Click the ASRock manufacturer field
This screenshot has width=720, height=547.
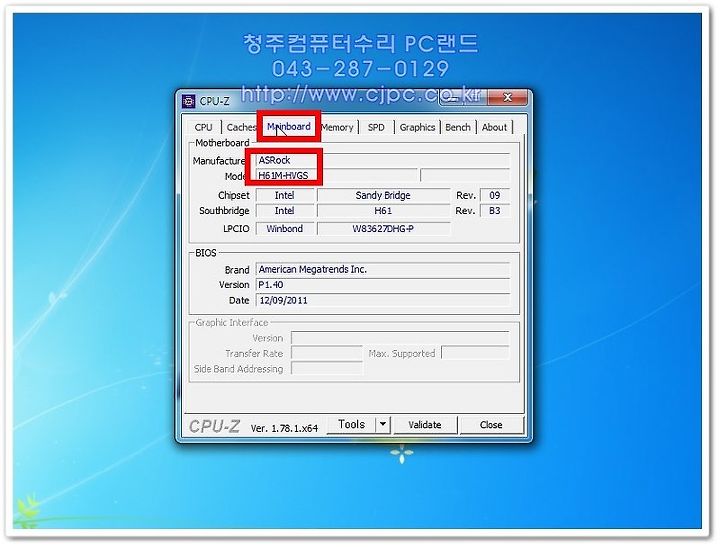point(382,160)
